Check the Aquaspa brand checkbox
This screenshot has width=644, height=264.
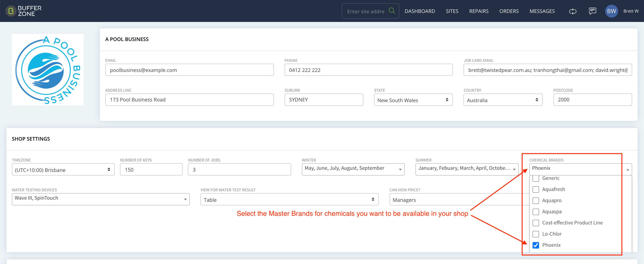point(535,212)
